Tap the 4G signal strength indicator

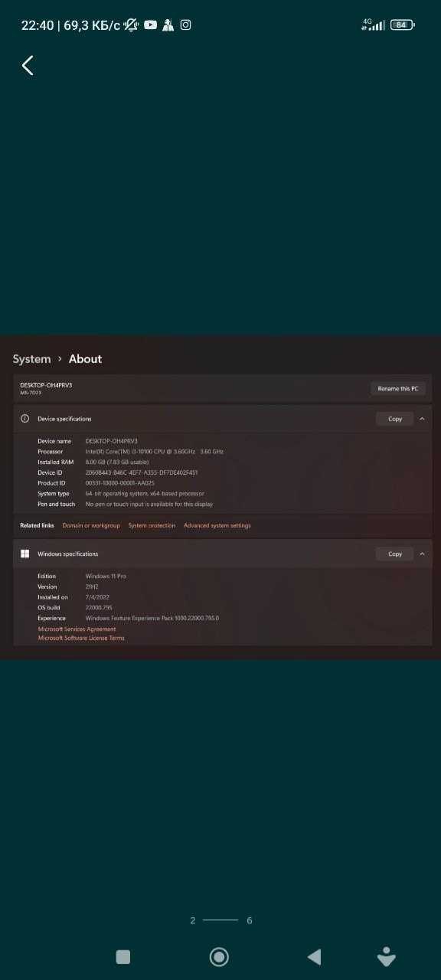click(373, 24)
